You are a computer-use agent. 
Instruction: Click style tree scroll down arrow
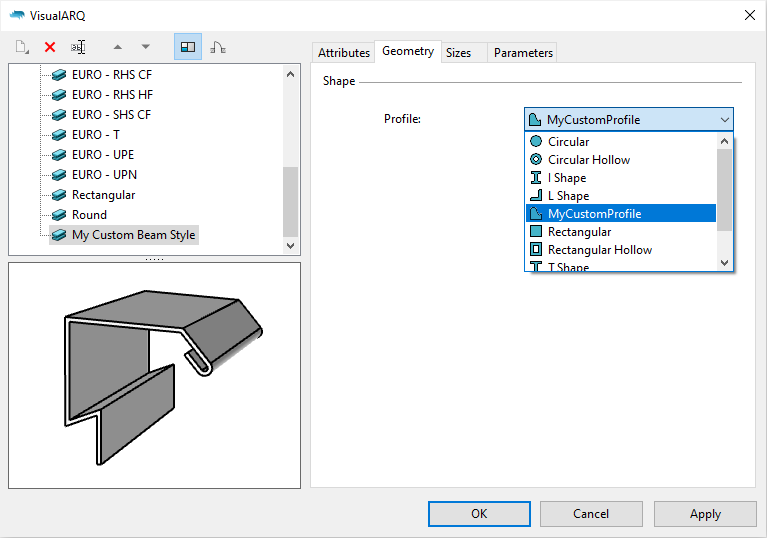tap(291, 246)
